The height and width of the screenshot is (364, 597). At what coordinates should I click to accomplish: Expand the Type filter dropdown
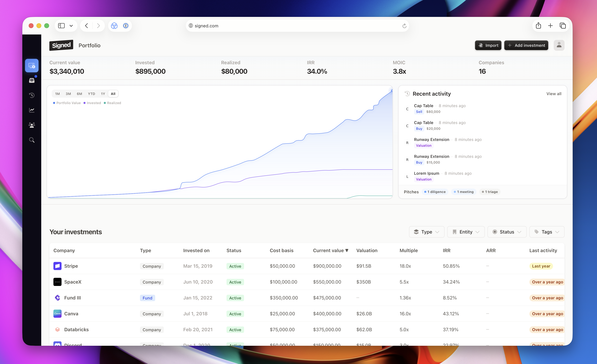426,232
